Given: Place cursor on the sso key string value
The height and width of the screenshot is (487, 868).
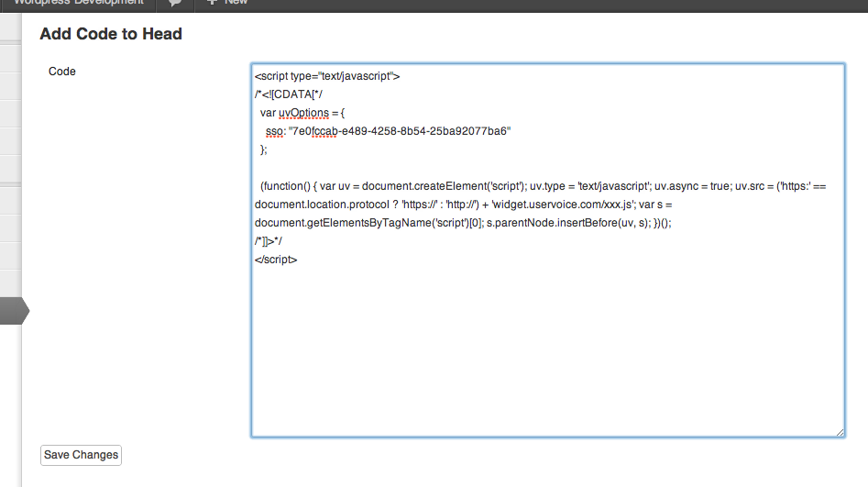Looking at the screenshot, I should pos(399,131).
